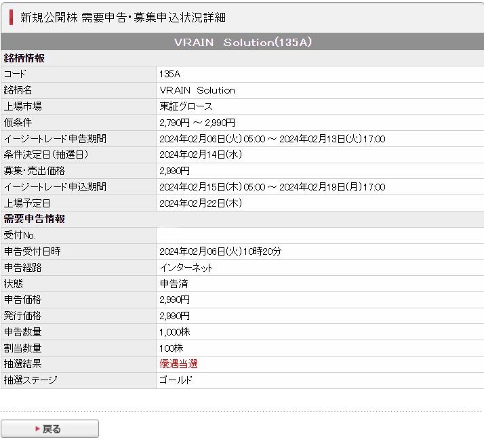Select the 上場市場 value 東証グロース
This screenshot has height=448, width=484.
[x=186, y=106]
